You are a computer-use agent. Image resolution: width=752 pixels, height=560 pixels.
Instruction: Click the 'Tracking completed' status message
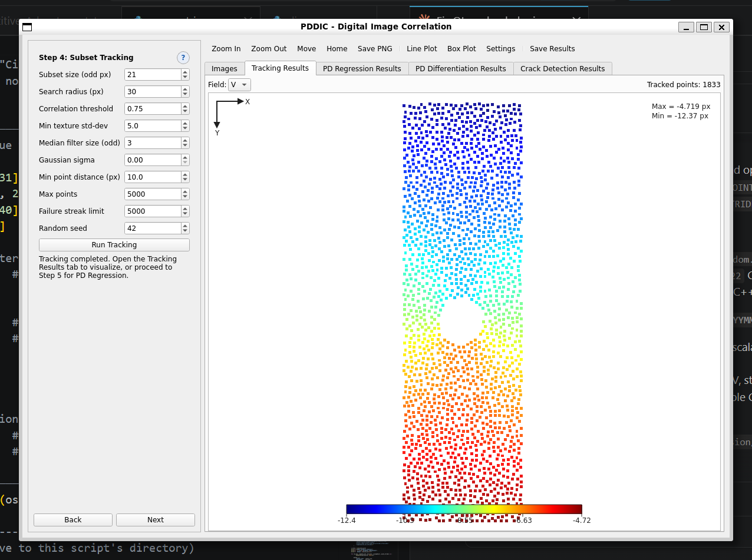[x=108, y=267]
